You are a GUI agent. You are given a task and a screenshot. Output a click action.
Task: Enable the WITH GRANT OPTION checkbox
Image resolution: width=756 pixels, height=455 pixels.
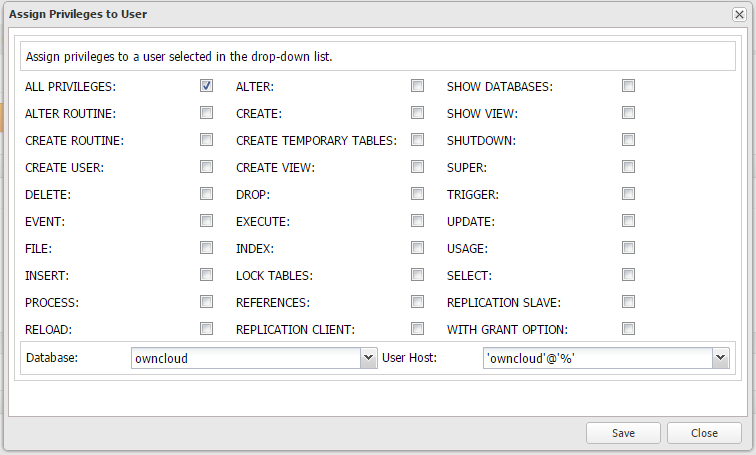tap(629, 329)
